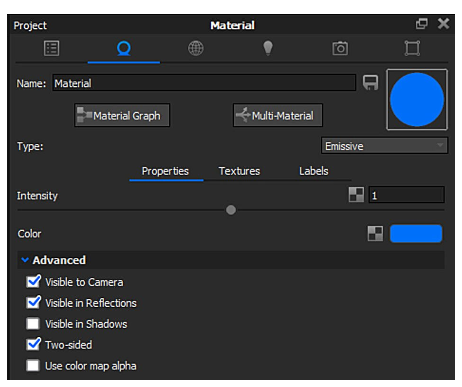The height and width of the screenshot is (387, 462).
Task: Click Color texture checker icon
Action: [x=375, y=233]
